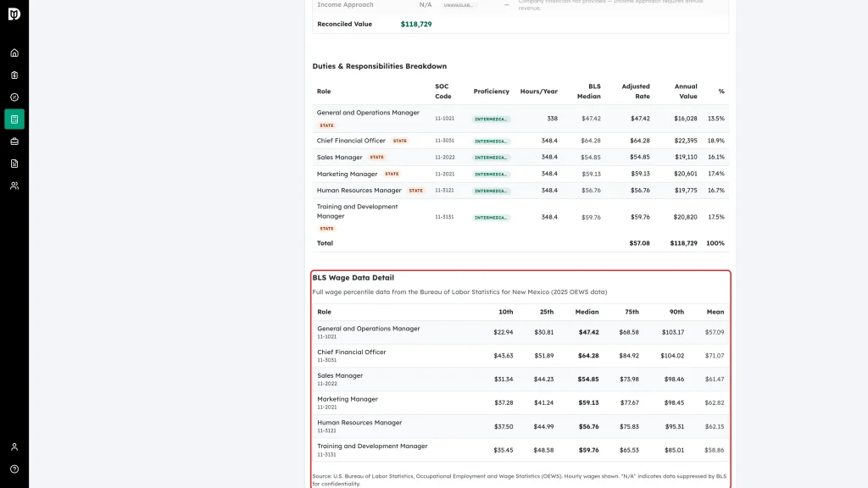The width and height of the screenshot is (868, 488).
Task: Open the help question mark icon
Action: [14, 469]
